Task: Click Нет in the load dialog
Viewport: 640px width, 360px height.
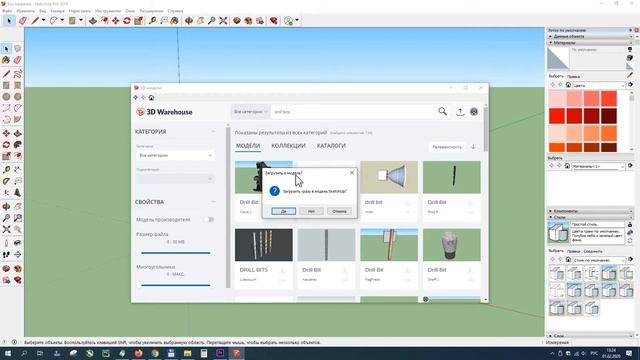Action: click(x=311, y=211)
